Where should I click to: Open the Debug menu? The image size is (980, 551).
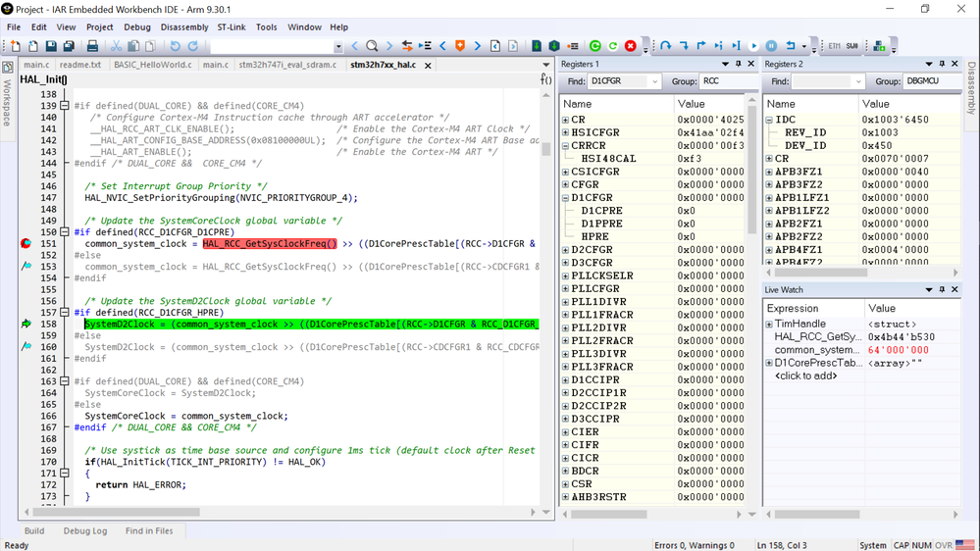(x=137, y=26)
